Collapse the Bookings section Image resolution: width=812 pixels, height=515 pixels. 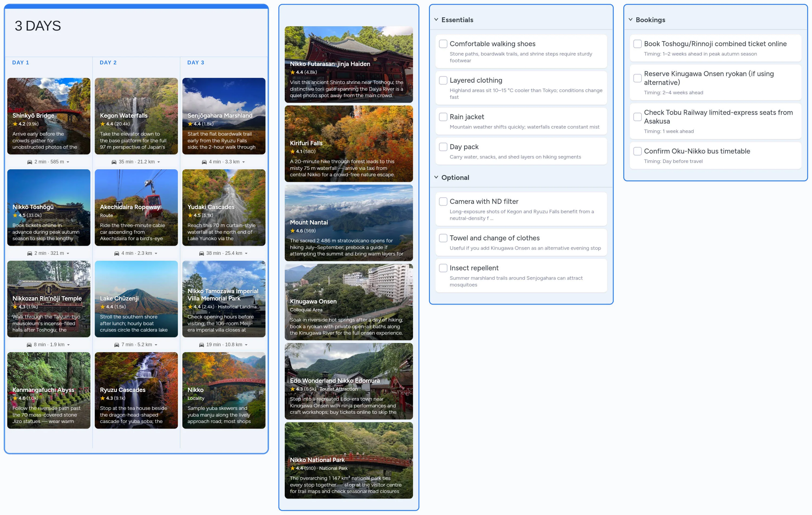tap(630, 19)
